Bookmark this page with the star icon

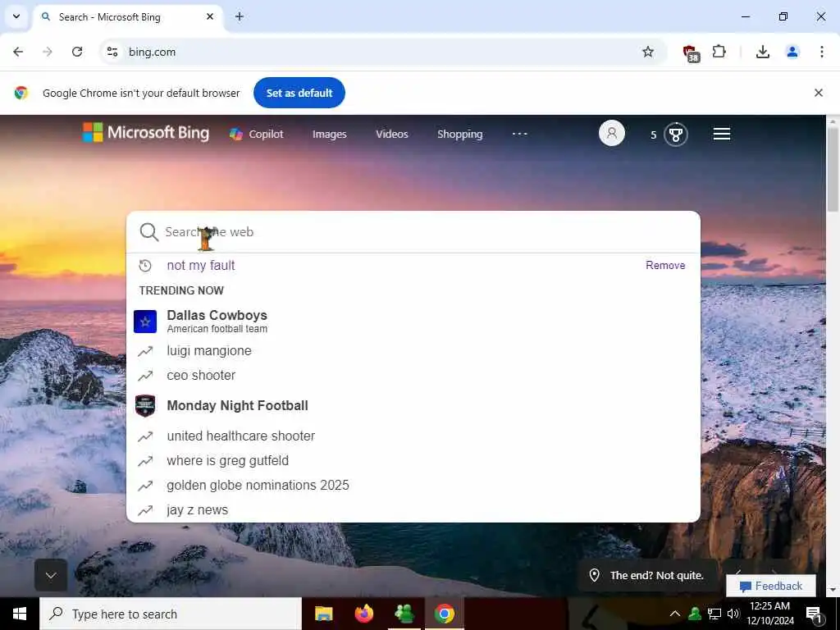[648, 52]
